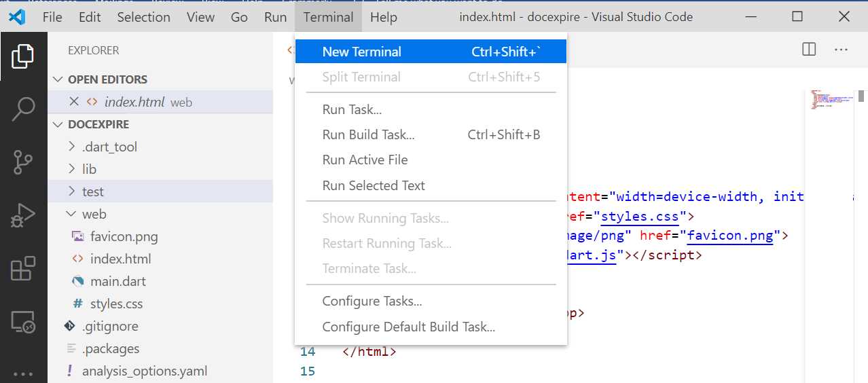This screenshot has height=383, width=868.
Task: Open the editor More Actions menu
Action: pos(841,49)
